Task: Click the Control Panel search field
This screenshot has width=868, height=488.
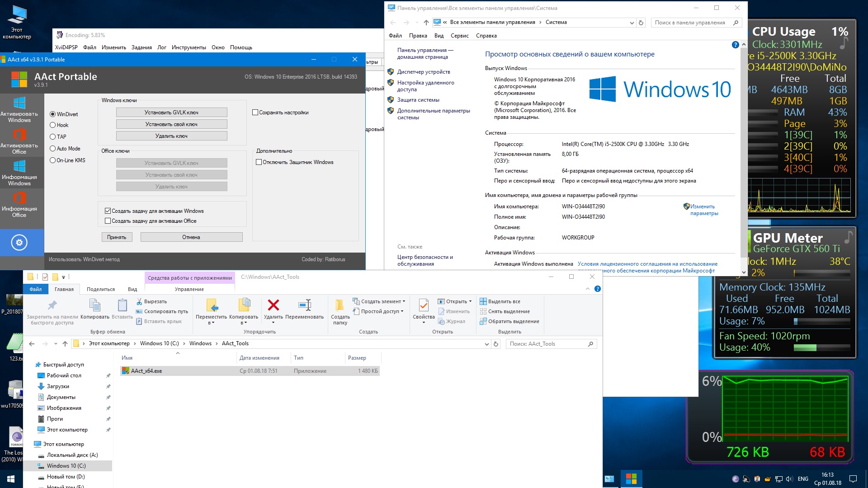Action: (696, 23)
